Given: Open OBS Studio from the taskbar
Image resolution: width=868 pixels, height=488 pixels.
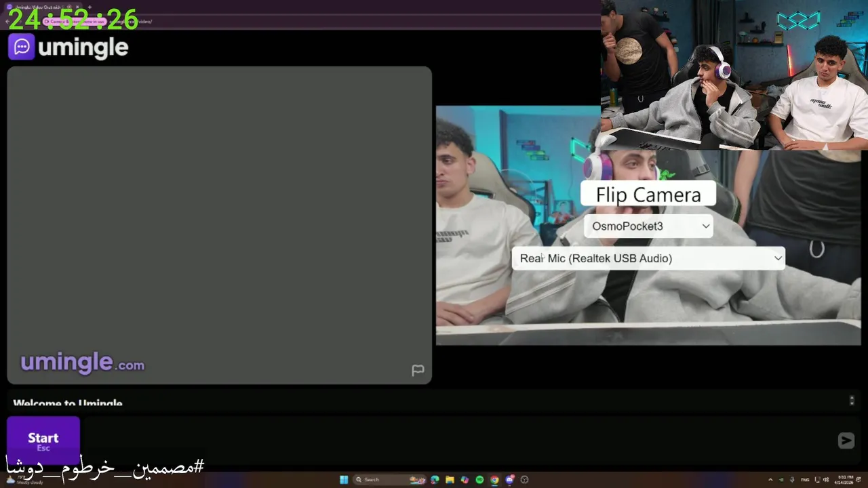Looking at the screenshot, I should click(x=524, y=480).
